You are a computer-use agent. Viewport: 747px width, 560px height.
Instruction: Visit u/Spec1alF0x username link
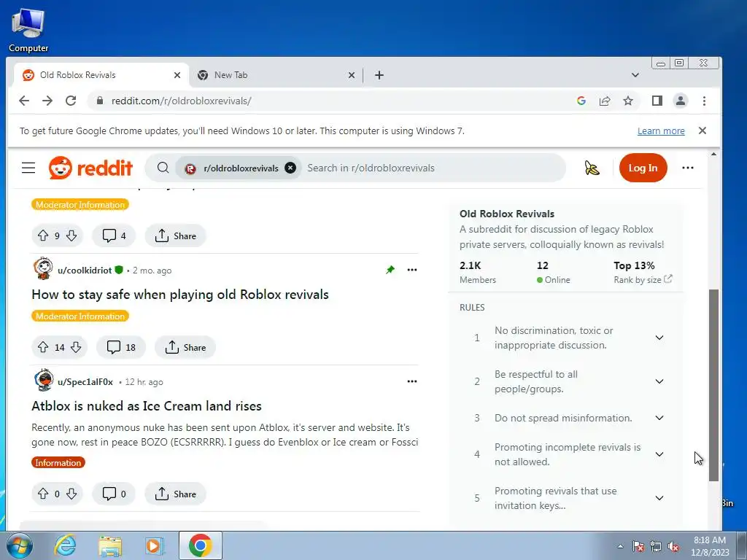pyautogui.click(x=85, y=382)
